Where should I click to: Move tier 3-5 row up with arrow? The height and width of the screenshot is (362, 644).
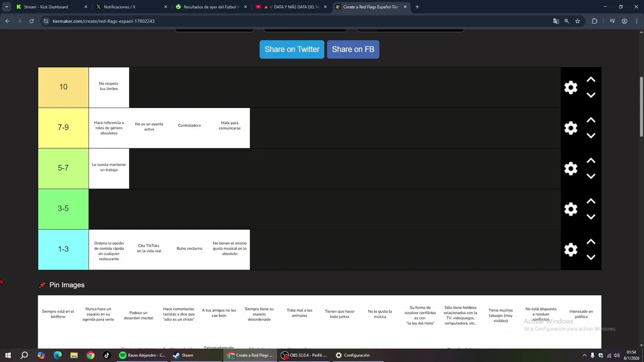click(x=591, y=201)
